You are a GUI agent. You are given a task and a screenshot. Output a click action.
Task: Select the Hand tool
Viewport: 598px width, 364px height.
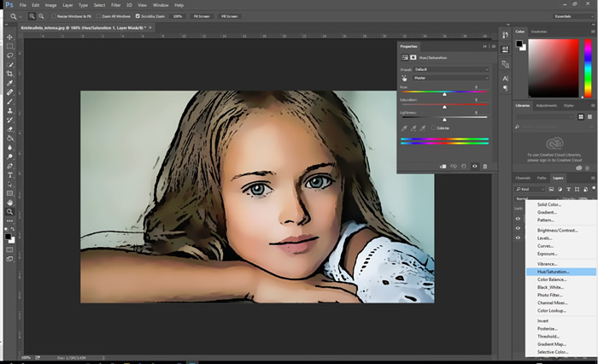pos(10,203)
